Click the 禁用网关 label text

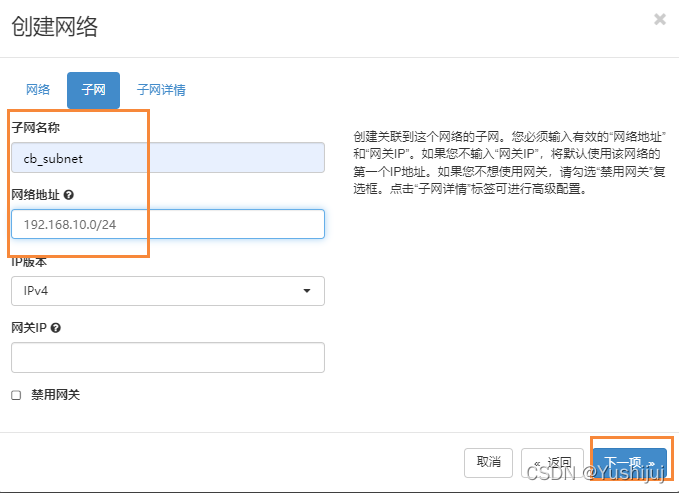pyautogui.click(x=55, y=395)
